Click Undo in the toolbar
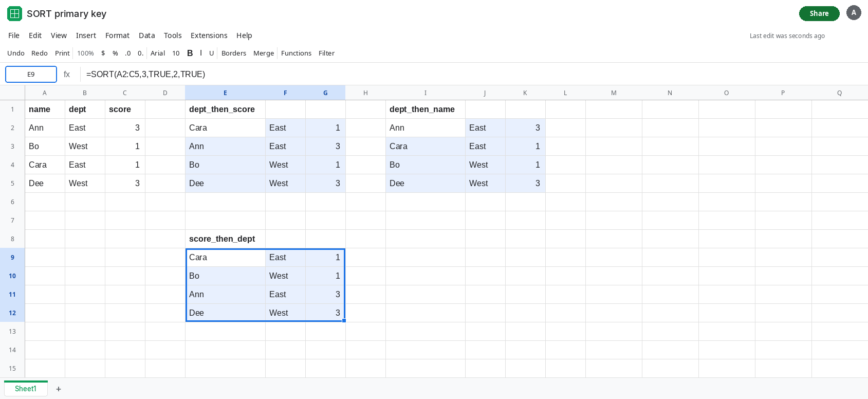Viewport: 868px width, 399px height. pyautogui.click(x=16, y=53)
